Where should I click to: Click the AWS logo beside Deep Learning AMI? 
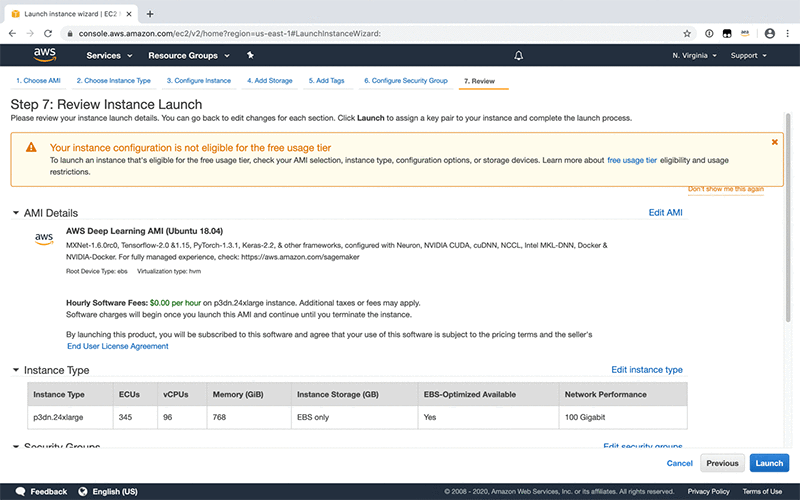(44, 238)
